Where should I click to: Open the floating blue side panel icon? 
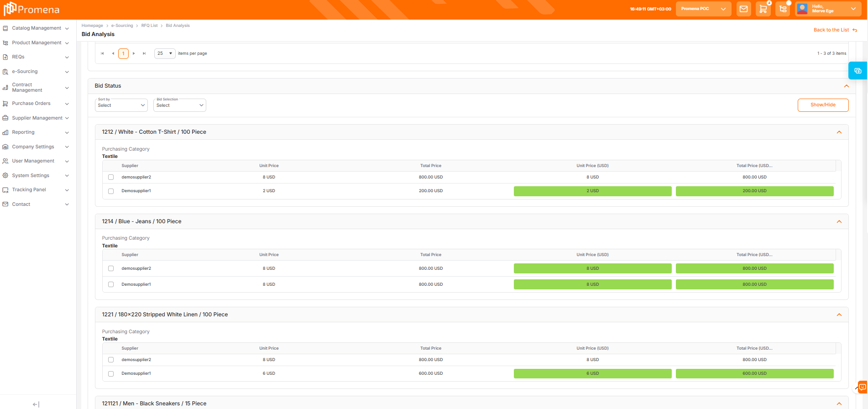[858, 71]
